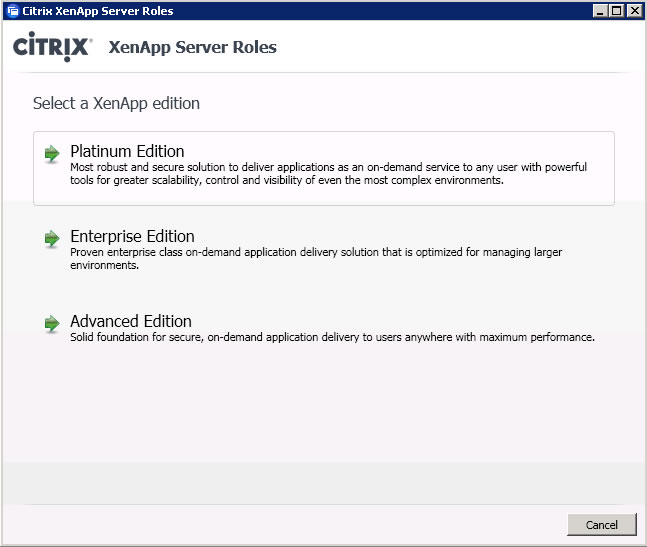Click the 'Most robust and secure solution' description

[x=328, y=174]
